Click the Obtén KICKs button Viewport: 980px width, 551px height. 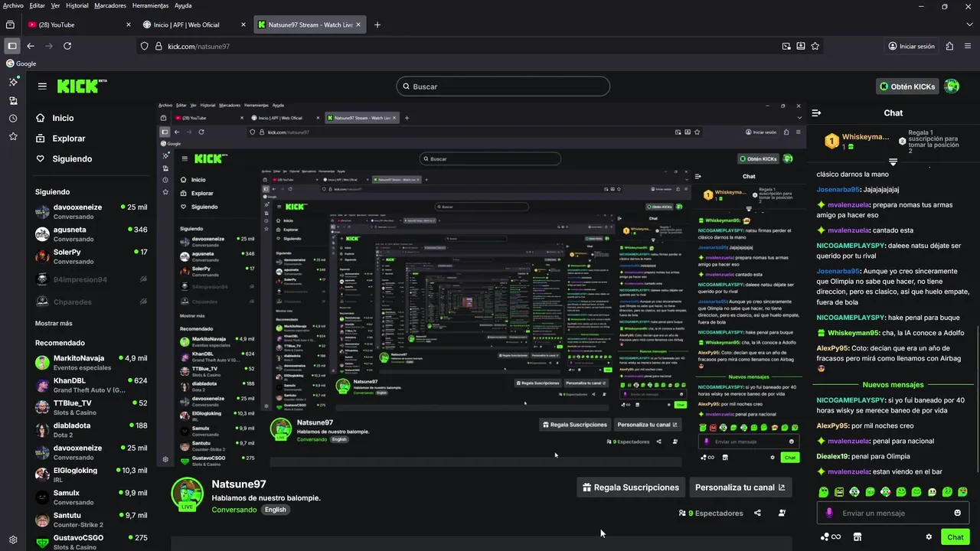pyautogui.click(x=907, y=86)
